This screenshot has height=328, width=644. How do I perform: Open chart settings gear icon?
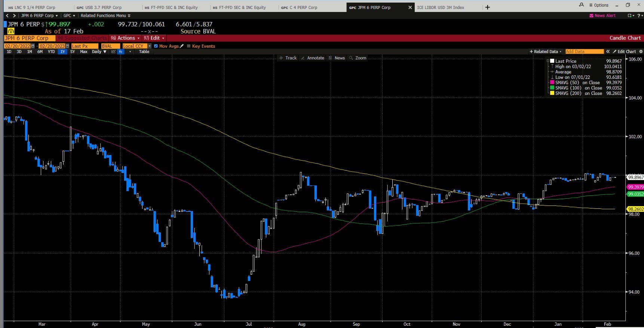pyautogui.click(x=641, y=52)
